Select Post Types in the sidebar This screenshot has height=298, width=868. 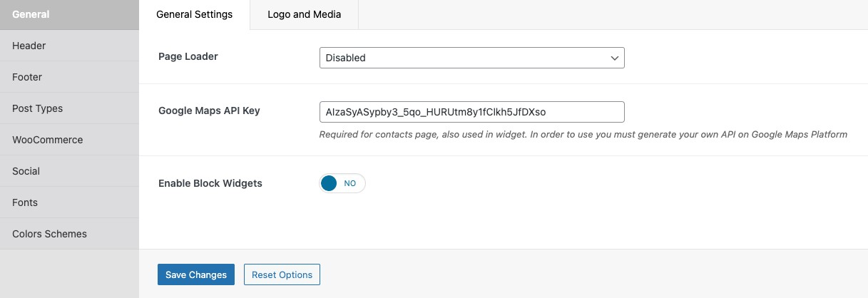69,108
